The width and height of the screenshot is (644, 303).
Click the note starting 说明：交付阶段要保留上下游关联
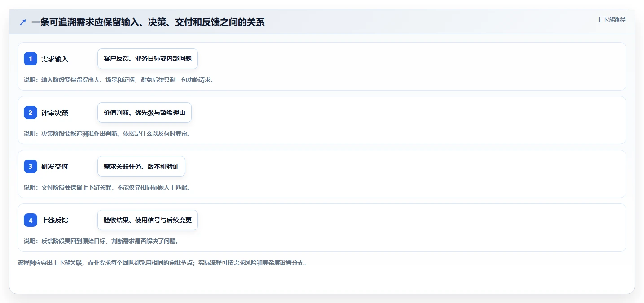[x=107, y=187]
